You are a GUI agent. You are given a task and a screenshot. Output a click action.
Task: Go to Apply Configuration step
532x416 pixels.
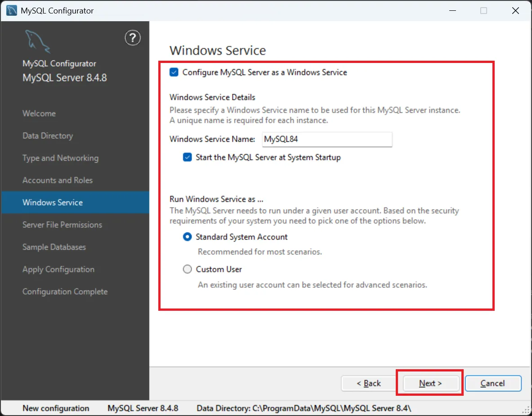58,269
